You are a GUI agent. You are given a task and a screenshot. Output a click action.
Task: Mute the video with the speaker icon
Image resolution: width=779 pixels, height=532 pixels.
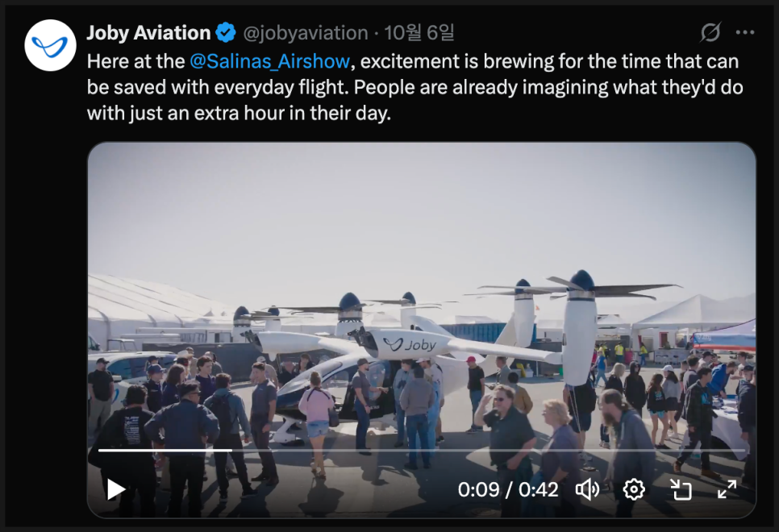tap(587, 489)
